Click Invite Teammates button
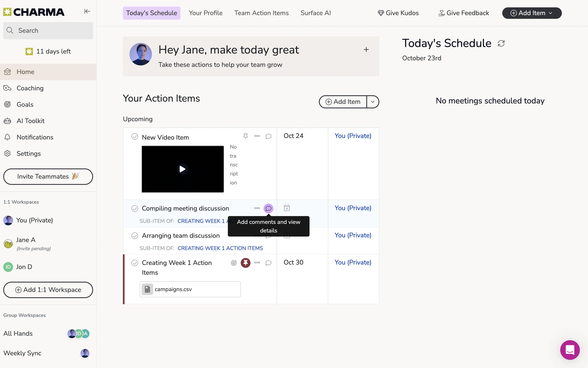The width and height of the screenshot is (588, 368). coord(48,177)
